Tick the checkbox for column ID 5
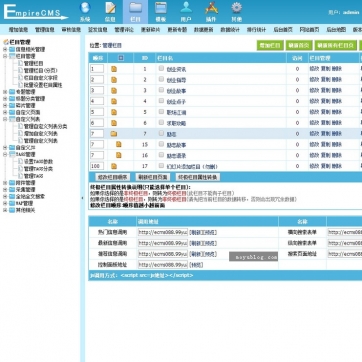 click(x=161, y=112)
